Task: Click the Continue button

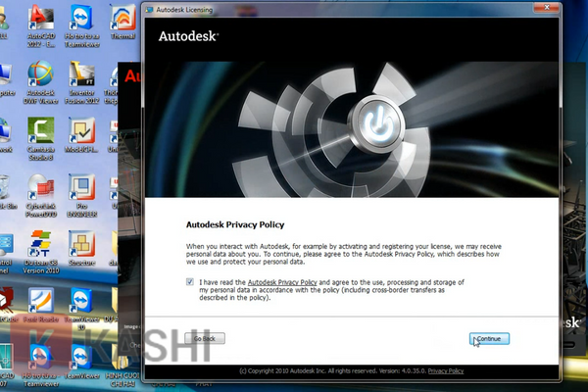Action: (489, 338)
